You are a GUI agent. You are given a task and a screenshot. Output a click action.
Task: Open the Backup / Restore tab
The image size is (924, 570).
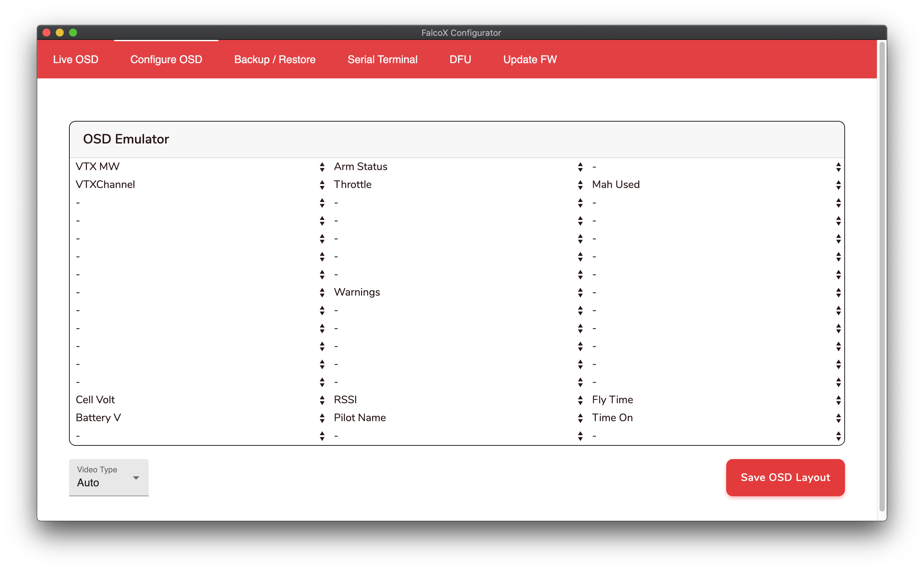[x=274, y=59]
